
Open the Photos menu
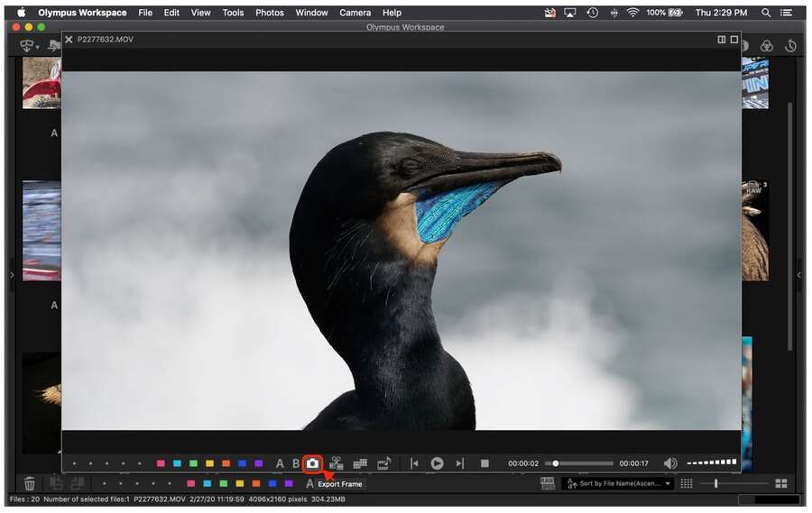pyautogui.click(x=269, y=13)
